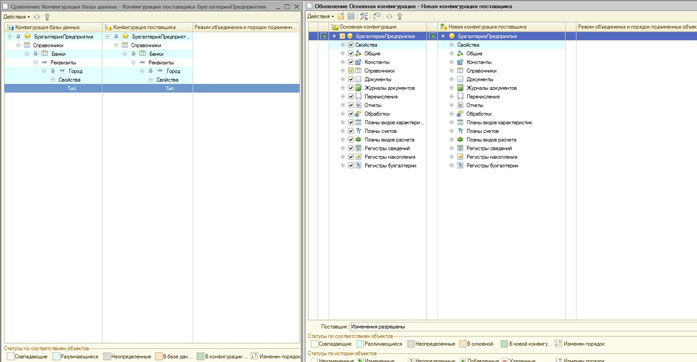Click the Общие icon in Новая конфигурация поставщика column
This screenshot has height=362, width=697.
[460, 53]
